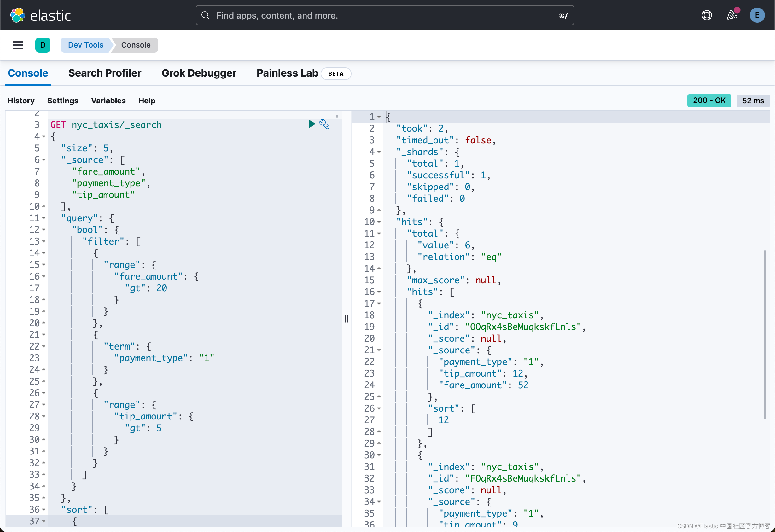Open help using the lifebuoy icon
The width and height of the screenshot is (775, 532).
(x=707, y=15)
